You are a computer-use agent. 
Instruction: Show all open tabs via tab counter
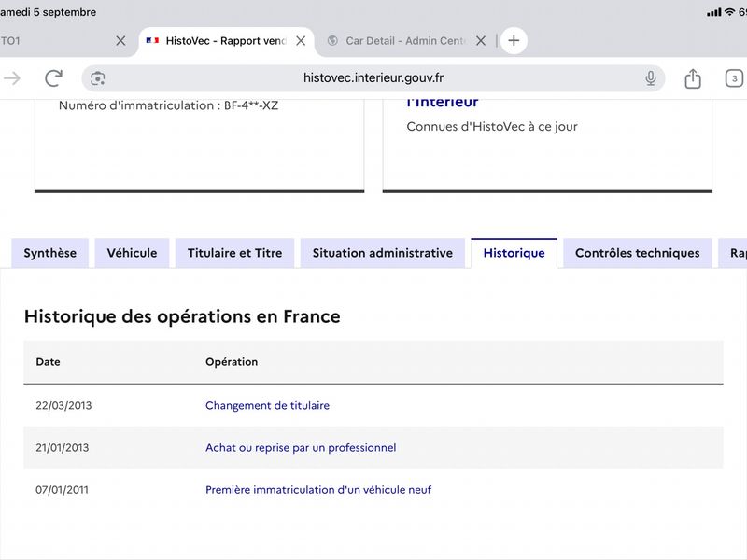point(734,78)
